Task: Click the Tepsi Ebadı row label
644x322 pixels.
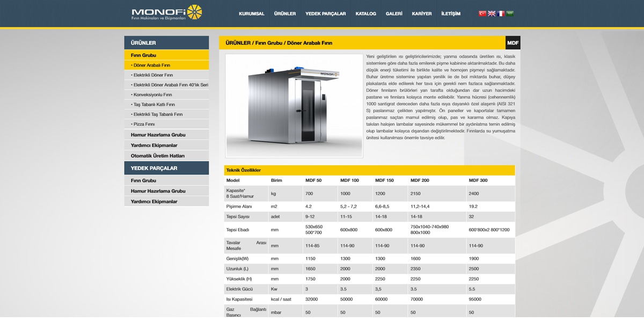Action: tap(238, 230)
